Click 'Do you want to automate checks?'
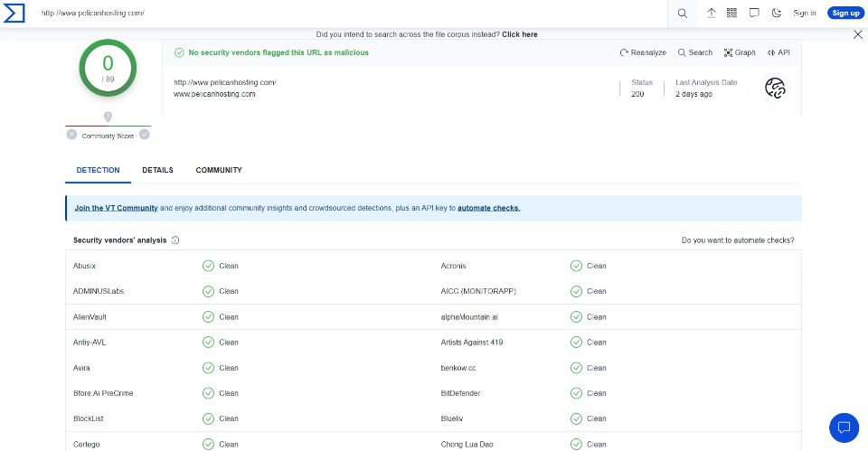Image resolution: width=868 pixels, height=451 pixels. (738, 240)
